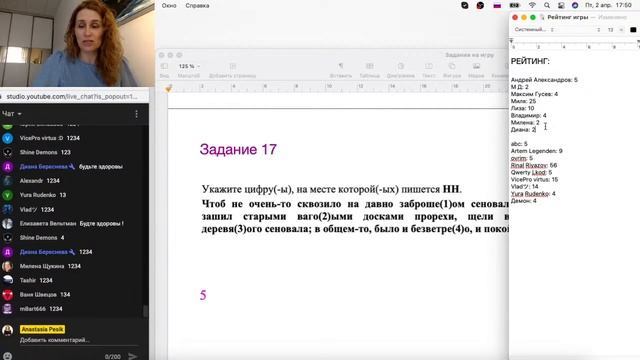Click the line Владимир: 4
640x360 pixels.
(529, 116)
